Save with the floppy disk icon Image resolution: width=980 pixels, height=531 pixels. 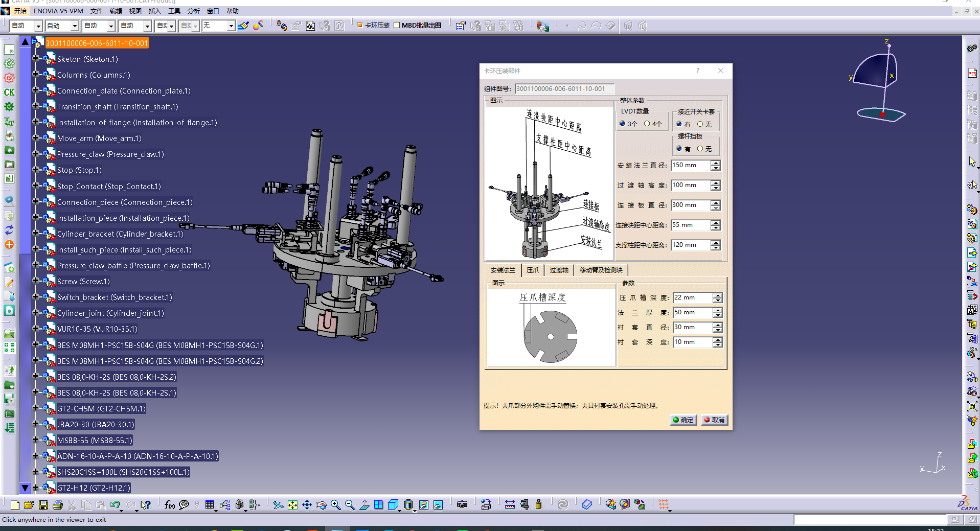(x=43, y=505)
